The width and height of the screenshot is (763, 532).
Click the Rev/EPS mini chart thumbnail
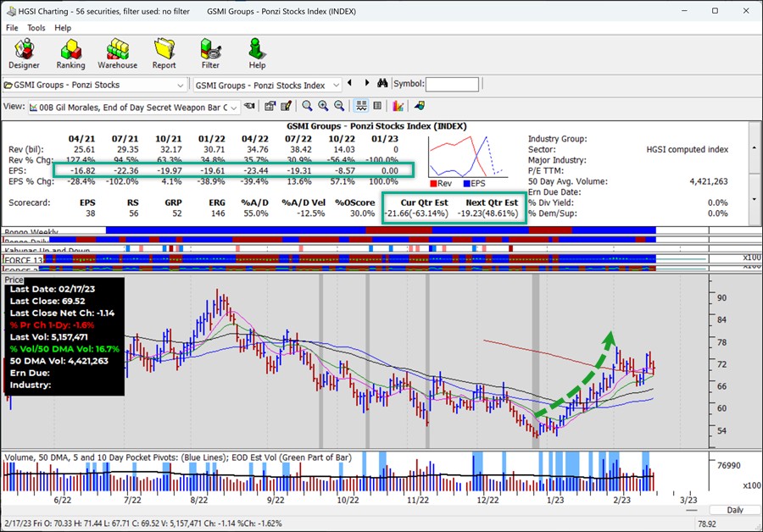coord(468,157)
